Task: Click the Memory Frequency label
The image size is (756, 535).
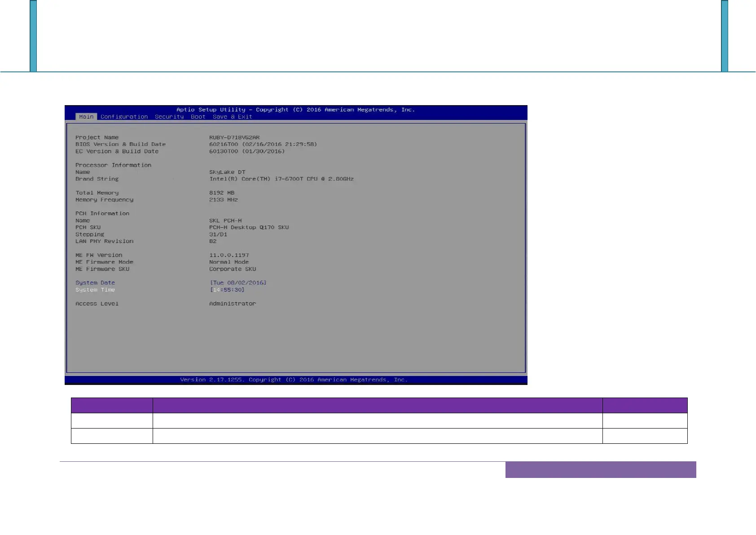Action: pyautogui.click(x=104, y=200)
